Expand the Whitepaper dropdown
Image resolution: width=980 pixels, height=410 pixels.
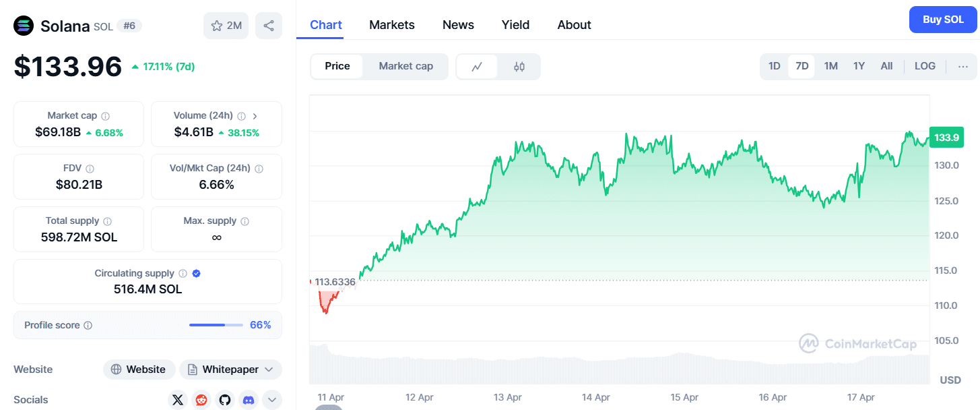[x=230, y=370]
